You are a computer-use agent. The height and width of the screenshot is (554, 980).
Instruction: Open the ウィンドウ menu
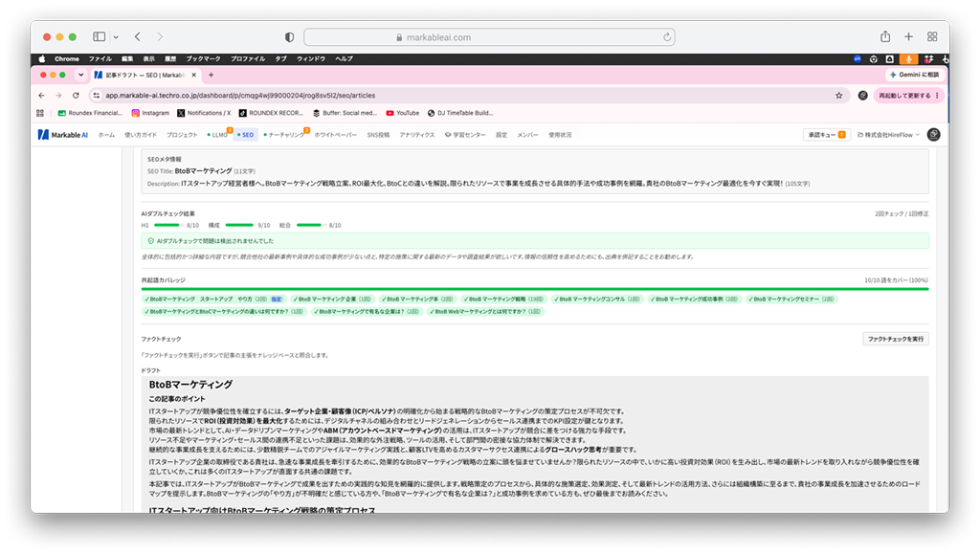(x=311, y=58)
